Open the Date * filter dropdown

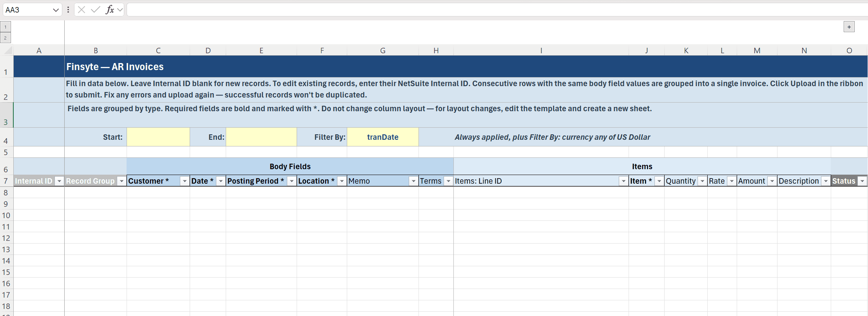coord(221,181)
